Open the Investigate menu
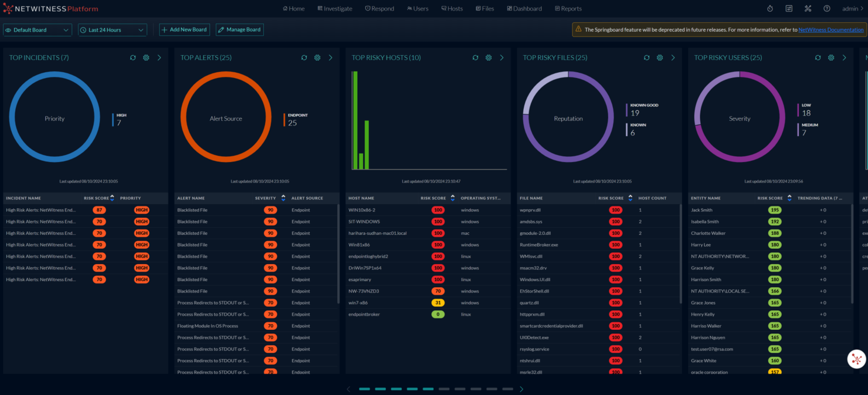868x395 pixels. 334,8
